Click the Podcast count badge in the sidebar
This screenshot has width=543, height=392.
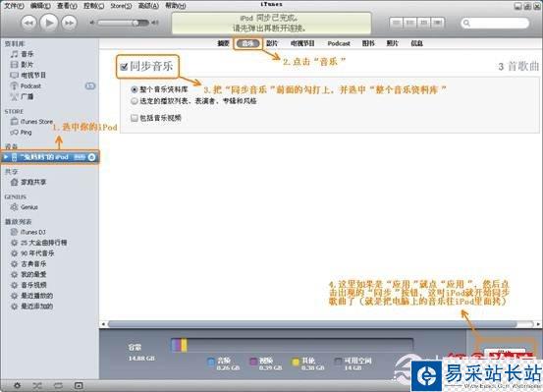click(90, 85)
